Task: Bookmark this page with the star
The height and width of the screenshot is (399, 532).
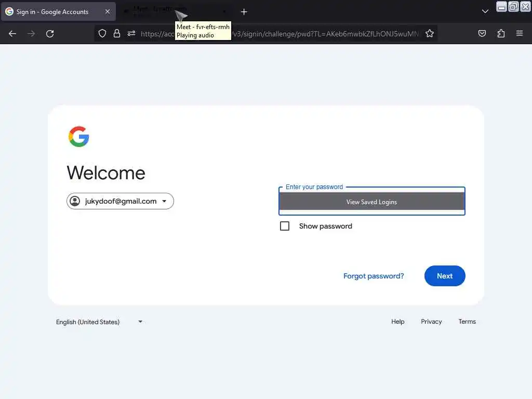Action: click(x=430, y=34)
